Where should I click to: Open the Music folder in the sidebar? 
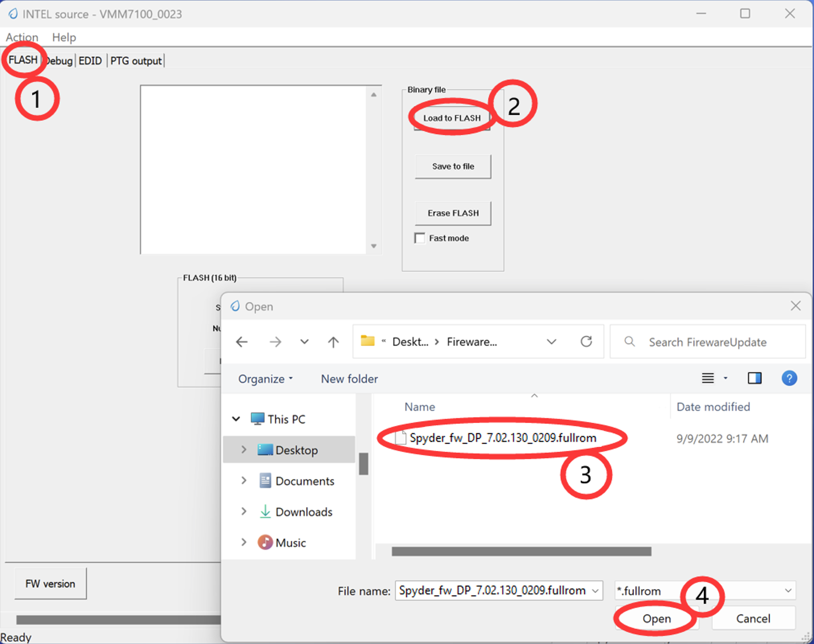[x=291, y=542]
